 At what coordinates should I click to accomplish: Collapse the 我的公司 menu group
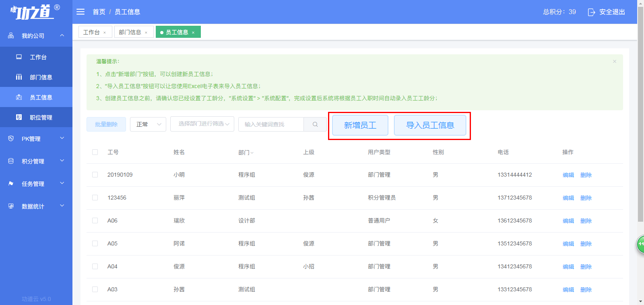(x=62, y=35)
